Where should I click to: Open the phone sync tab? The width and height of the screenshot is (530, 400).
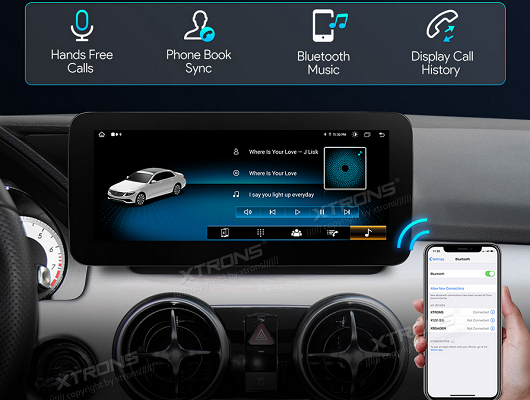coord(225,233)
